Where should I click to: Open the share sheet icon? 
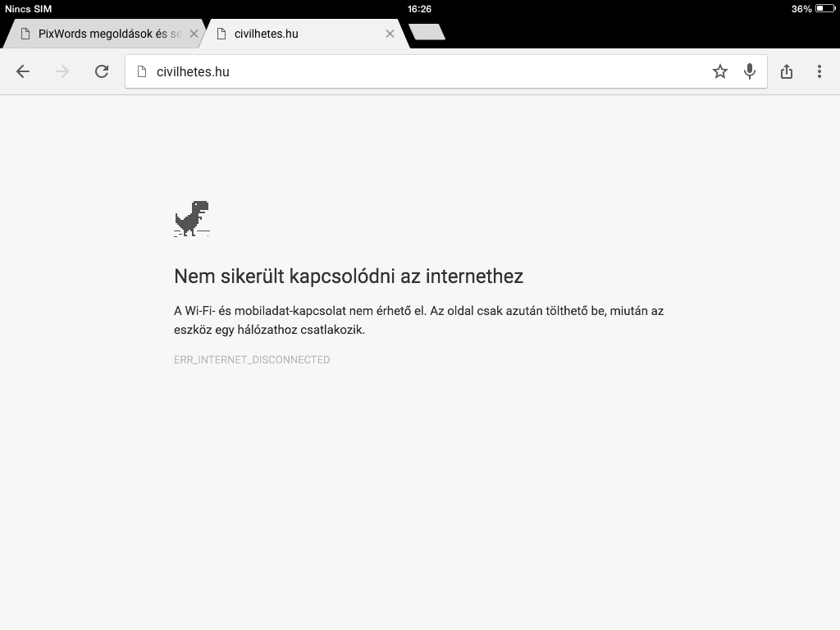point(787,71)
